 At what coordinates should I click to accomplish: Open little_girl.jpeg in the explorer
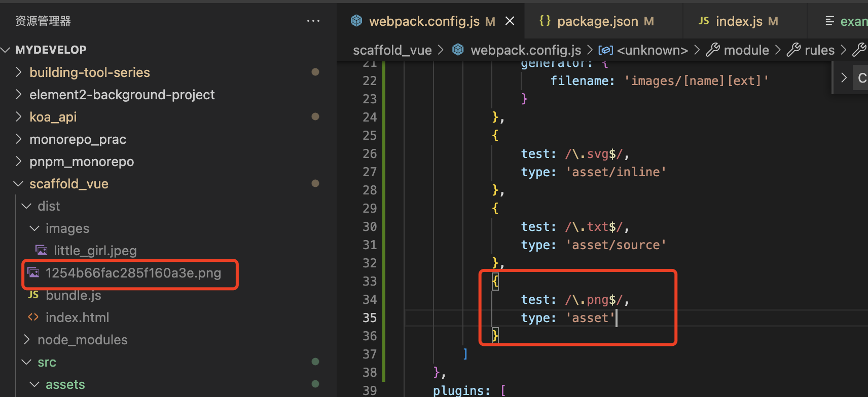click(x=95, y=250)
